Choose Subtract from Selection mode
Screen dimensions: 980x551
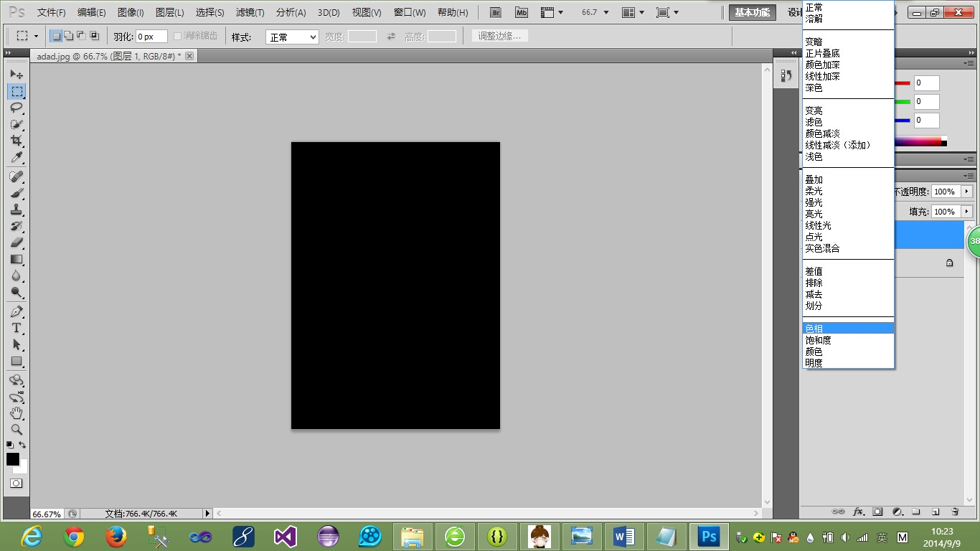[x=81, y=36]
